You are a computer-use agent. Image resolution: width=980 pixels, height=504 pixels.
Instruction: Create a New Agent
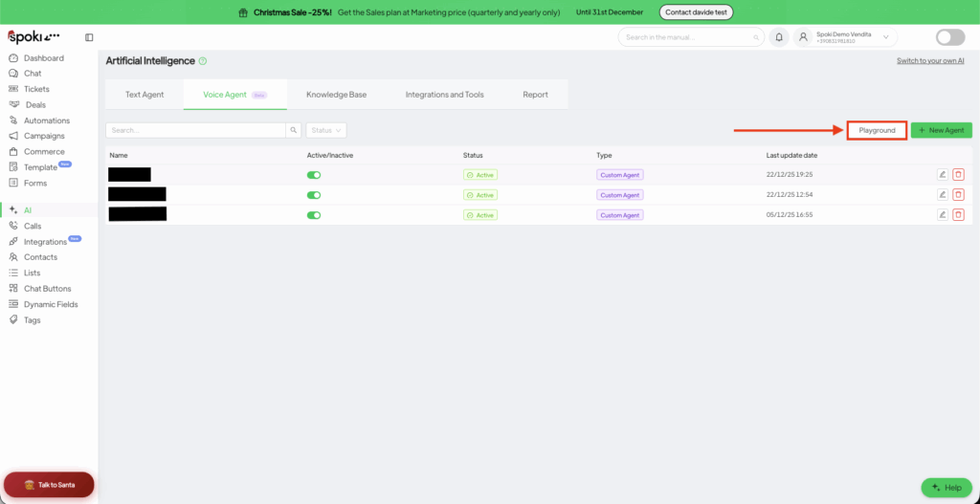941,130
